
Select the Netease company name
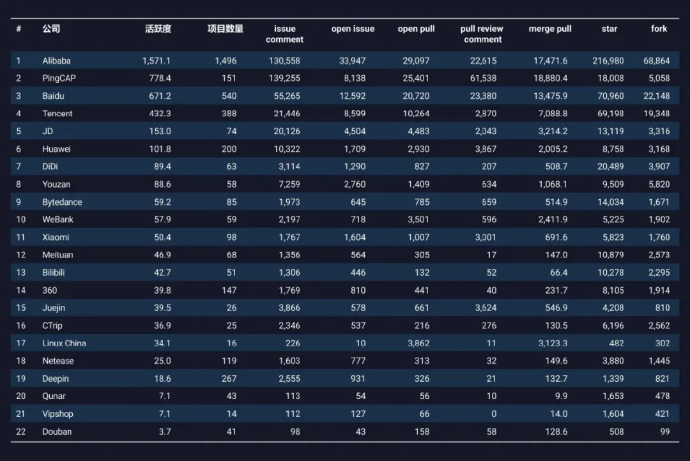[58, 361]
